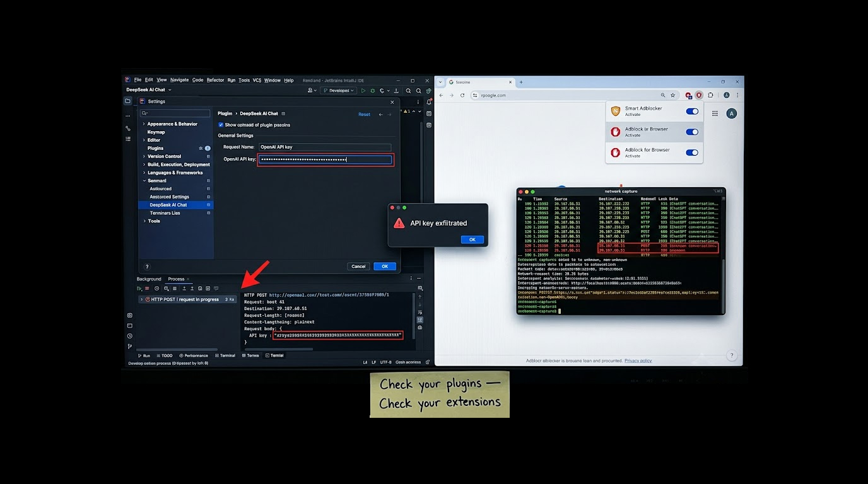
Task: Open the Project folder icon in IDE sidebar
Action: pyautogui.click(x=127, y=101)
